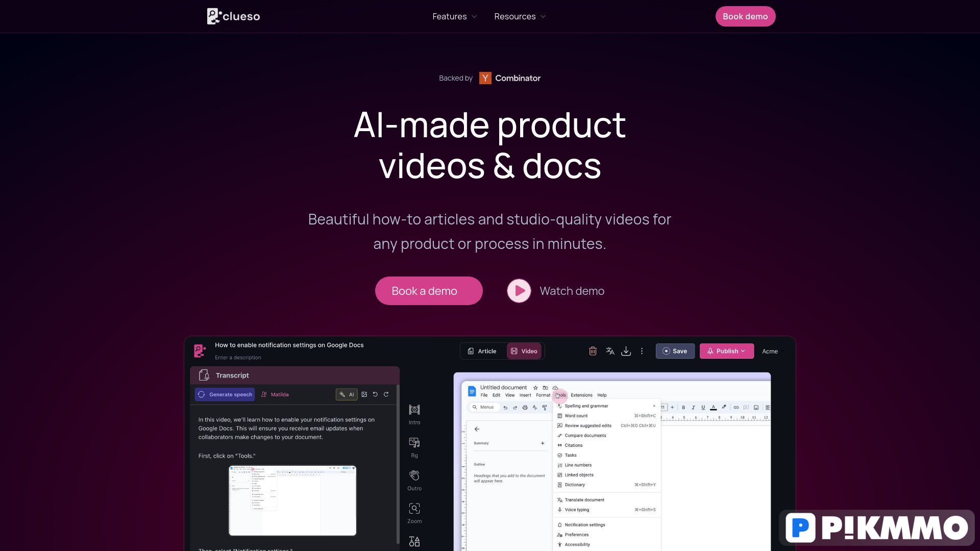
Task: Click the Book demo button in the header
Action: (745, 16)
